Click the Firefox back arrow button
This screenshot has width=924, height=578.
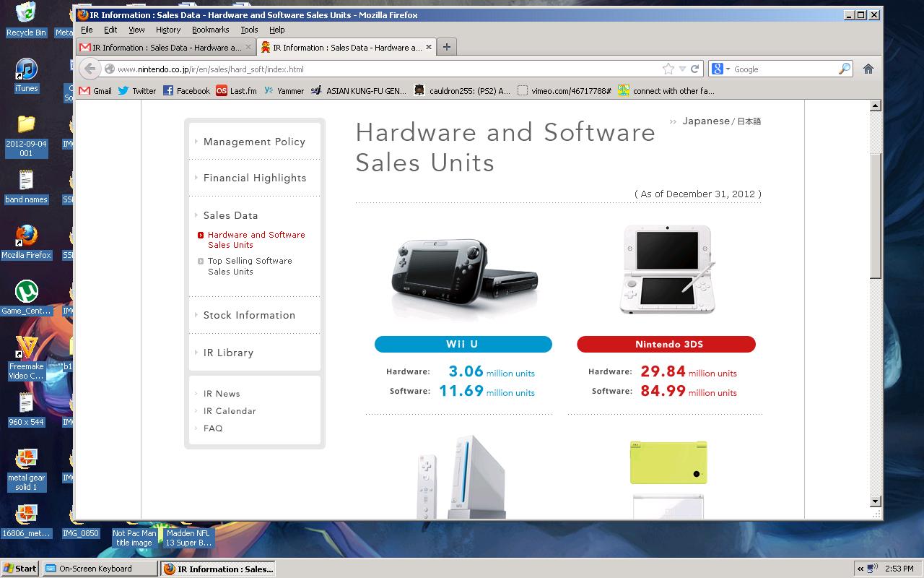pos(90,69)
